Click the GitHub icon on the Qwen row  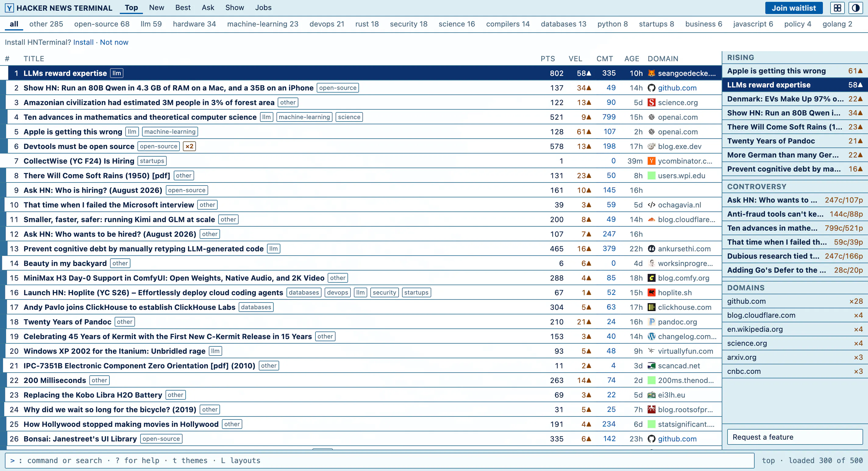[x=651, y=88]
